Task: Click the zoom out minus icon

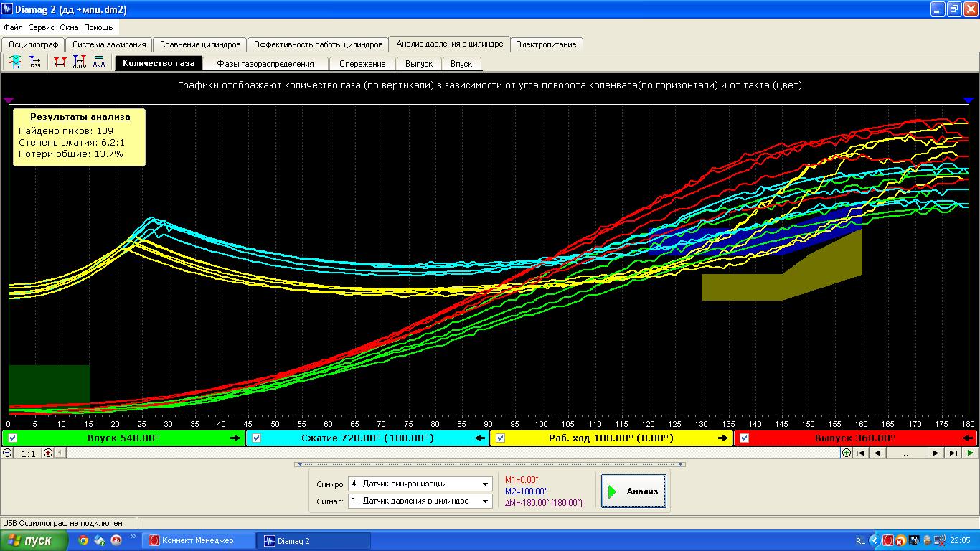Action: 7,453
